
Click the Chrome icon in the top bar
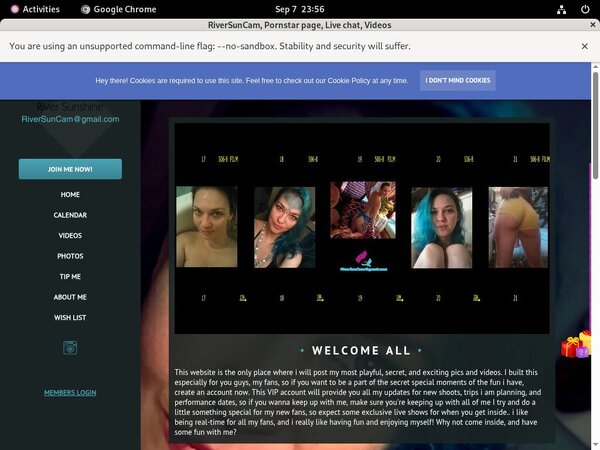point(86,9)
